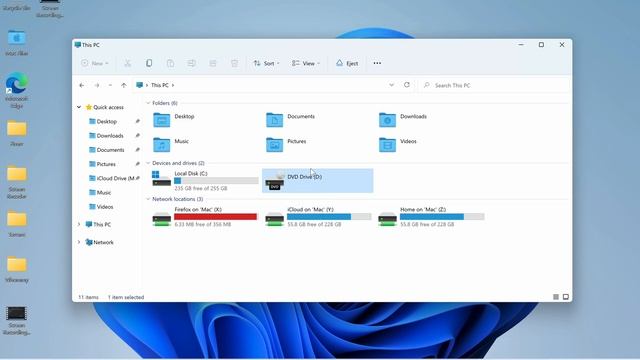Screen dimensions: 640x360
Task: Expand Network in navigation pane
Action: (79, 242)
